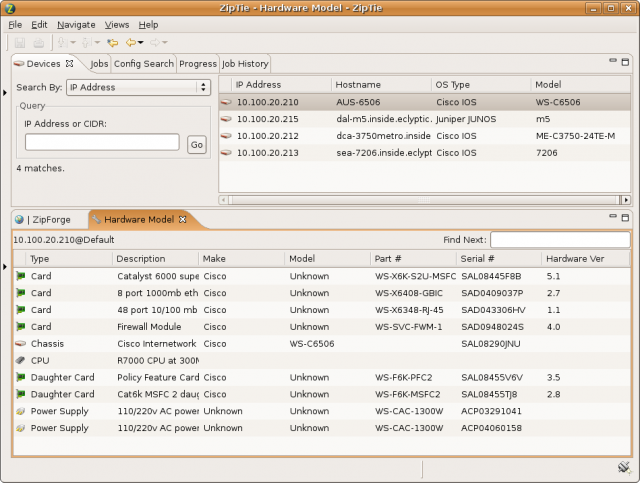The height and width of the screenshot is (483, 640).
Task: Click the IP Address or CIDR input field
Action: tap(102, 142)
